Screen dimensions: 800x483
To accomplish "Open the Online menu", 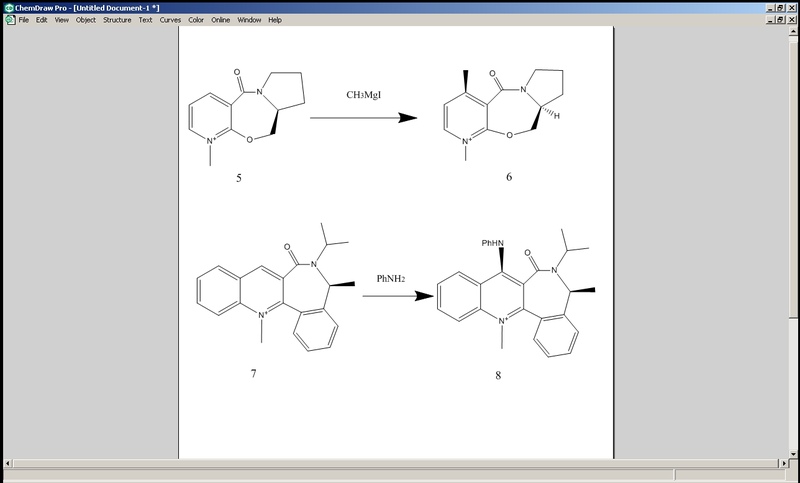I will pyautogui.click(x=220, y=20).
